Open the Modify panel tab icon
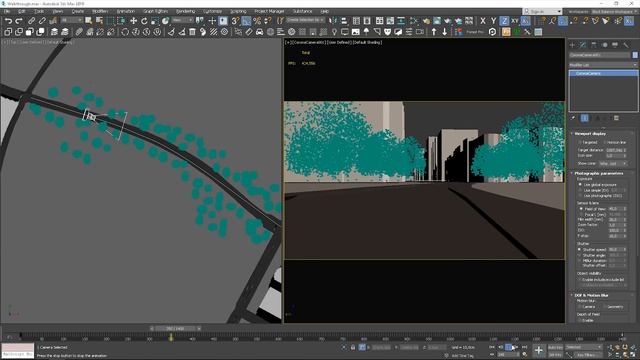 [583, 45]
